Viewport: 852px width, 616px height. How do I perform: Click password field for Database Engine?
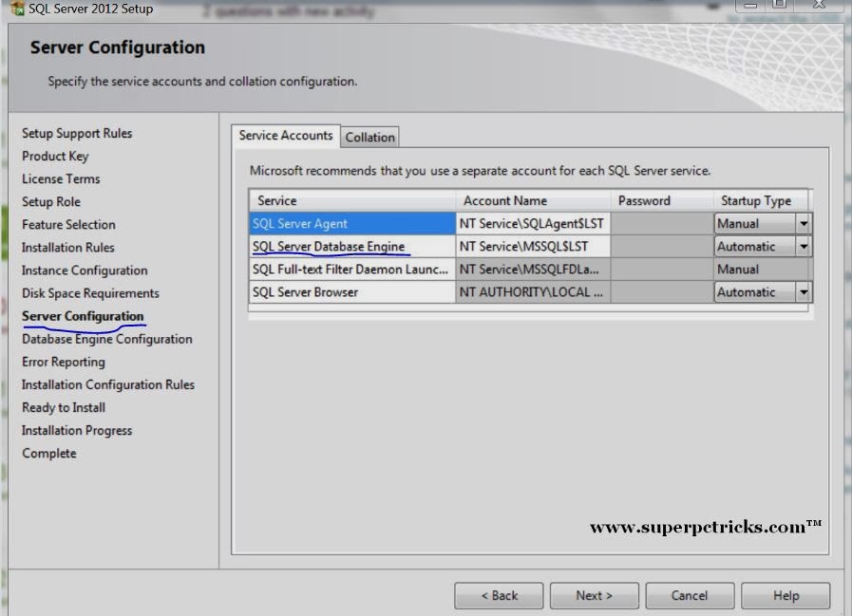coord(662,247)
